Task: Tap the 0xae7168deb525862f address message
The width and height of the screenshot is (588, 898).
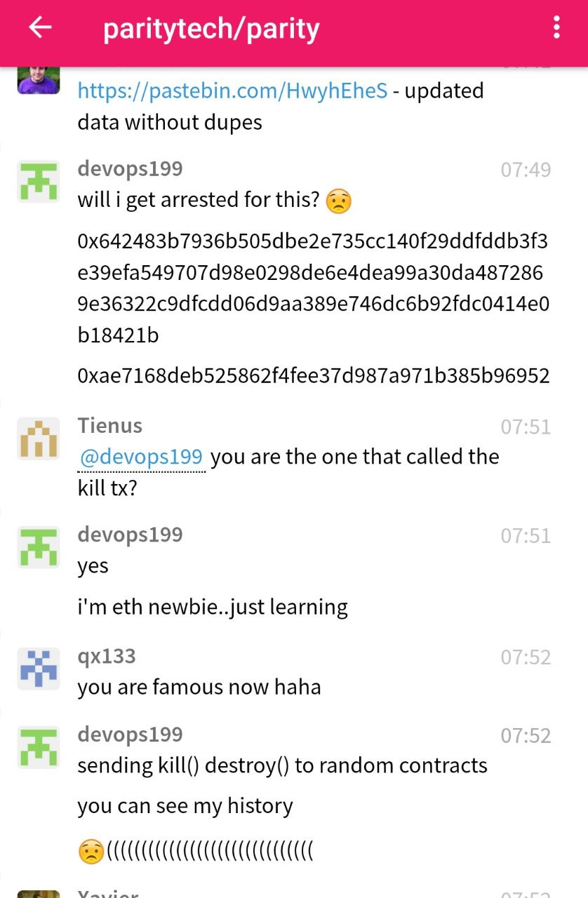Action: point(313,376)
